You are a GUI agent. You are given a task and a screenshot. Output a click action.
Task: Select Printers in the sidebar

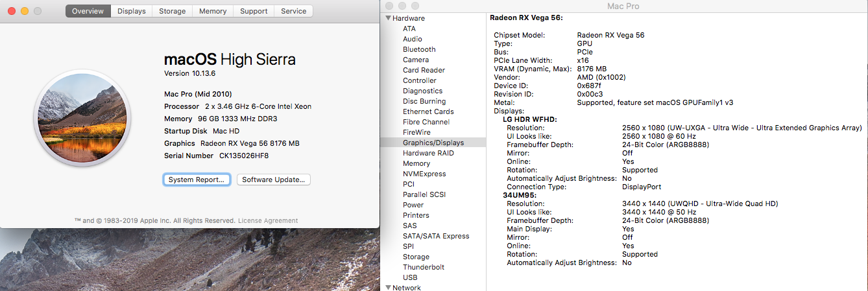pyautogui.click(x=416, y=215)
